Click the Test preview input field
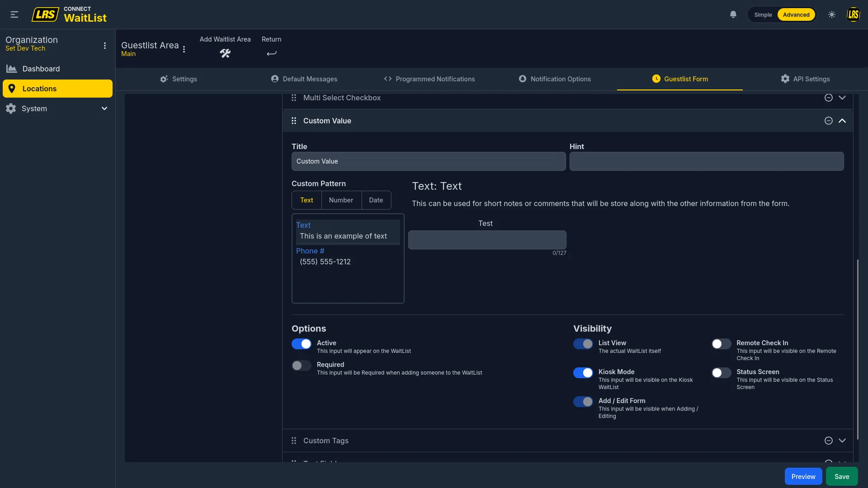Viewport: 868px width, 488px height. pyautogui.click(x=487, y=240)
